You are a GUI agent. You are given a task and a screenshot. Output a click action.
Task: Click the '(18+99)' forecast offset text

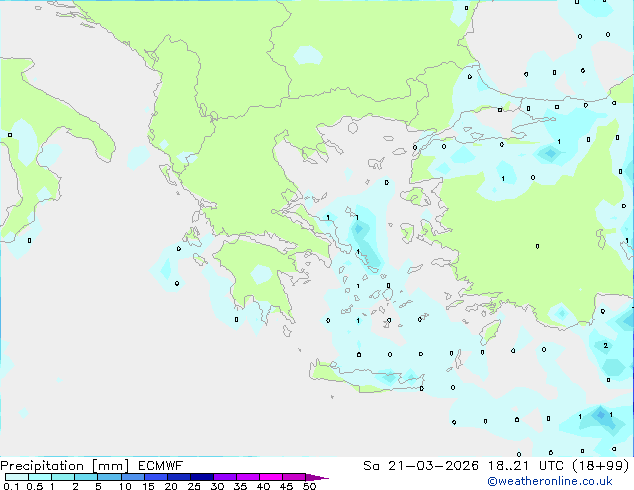601,466
